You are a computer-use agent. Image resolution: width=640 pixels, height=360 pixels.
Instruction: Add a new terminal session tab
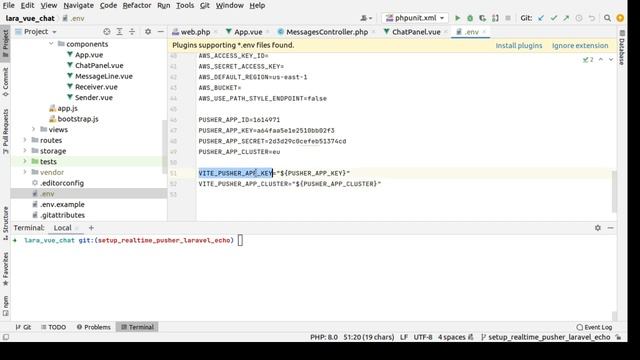(x=91, y=228)
